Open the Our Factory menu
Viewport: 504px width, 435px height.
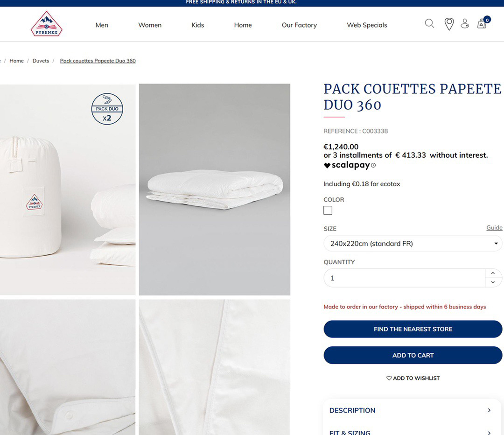(299, 25)
